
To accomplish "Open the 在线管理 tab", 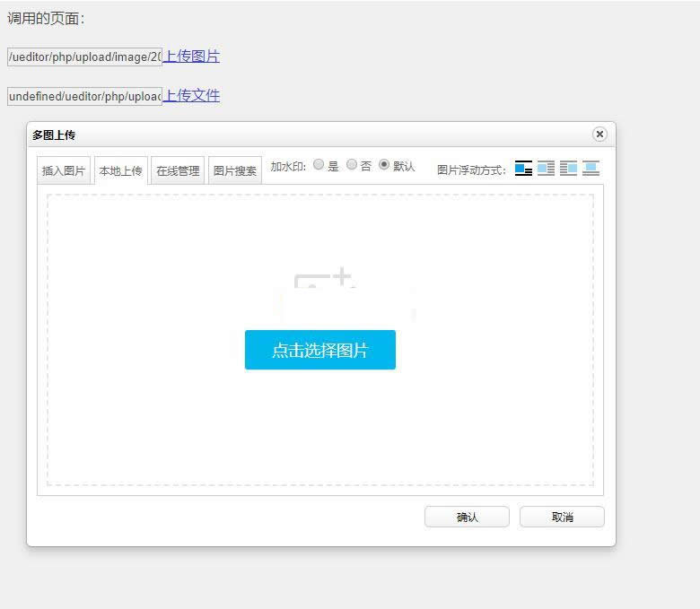I will click(178, 170).
